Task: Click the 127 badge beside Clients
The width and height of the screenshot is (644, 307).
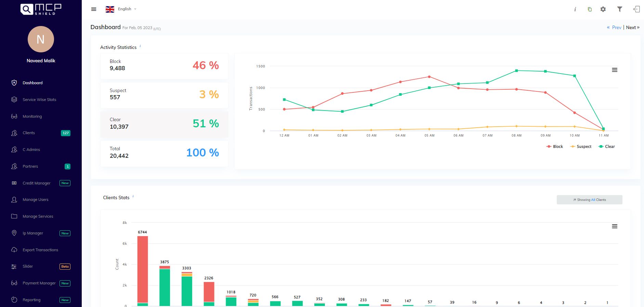Action: [66, 133]
